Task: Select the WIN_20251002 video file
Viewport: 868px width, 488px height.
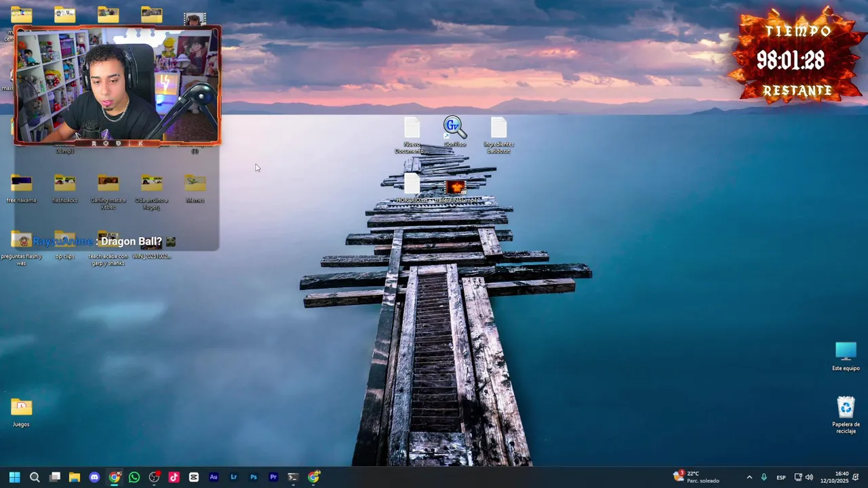Action: tap(151, 245)
